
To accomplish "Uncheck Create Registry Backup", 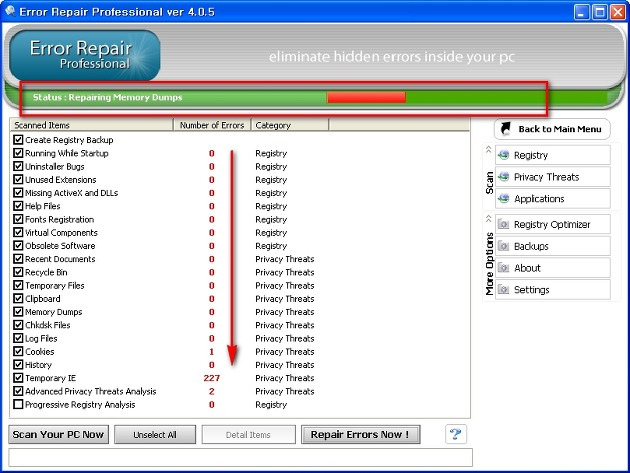I will 18,139.
